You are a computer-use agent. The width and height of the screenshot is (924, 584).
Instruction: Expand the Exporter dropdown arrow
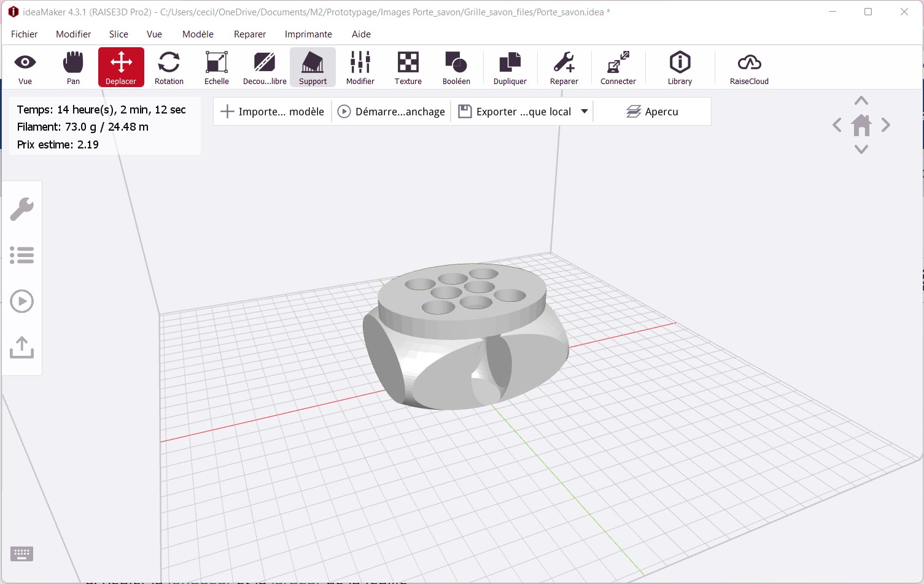pyautogui.click(x=584, y=112)
